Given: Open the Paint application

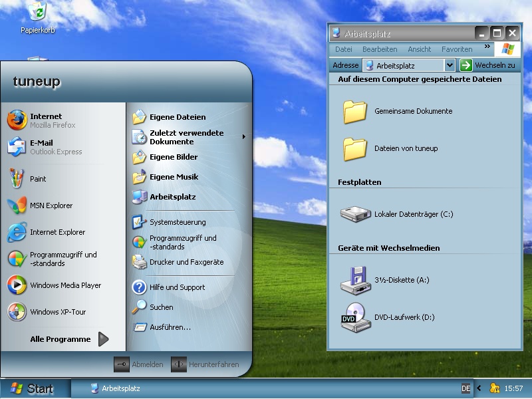Looking at the screenshot, I should pyautogui.click(x=38, y=179).
